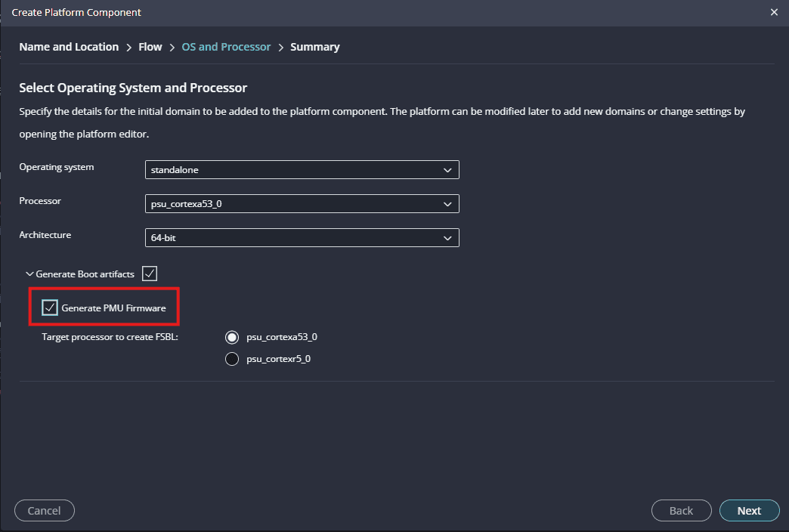789x532 pixels.
Task: Switch to the Summary breadcrumb step
Action: [x=314, y=47]
